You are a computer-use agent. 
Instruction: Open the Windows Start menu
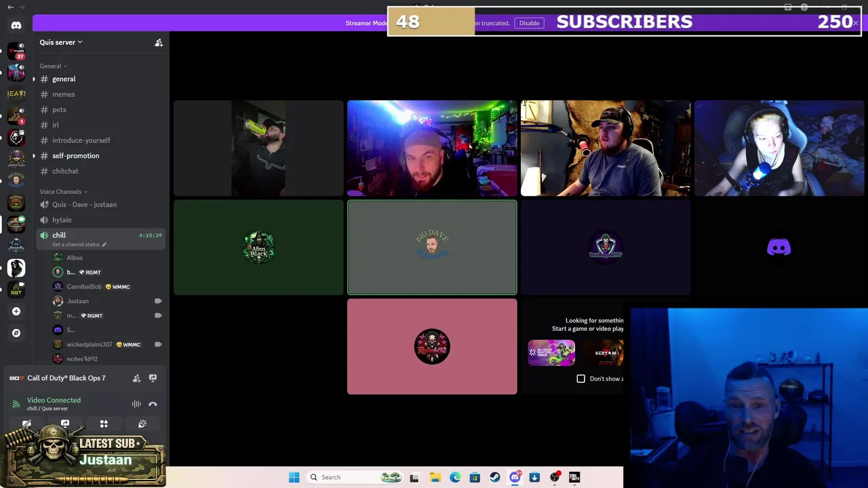tap(294, 477)
